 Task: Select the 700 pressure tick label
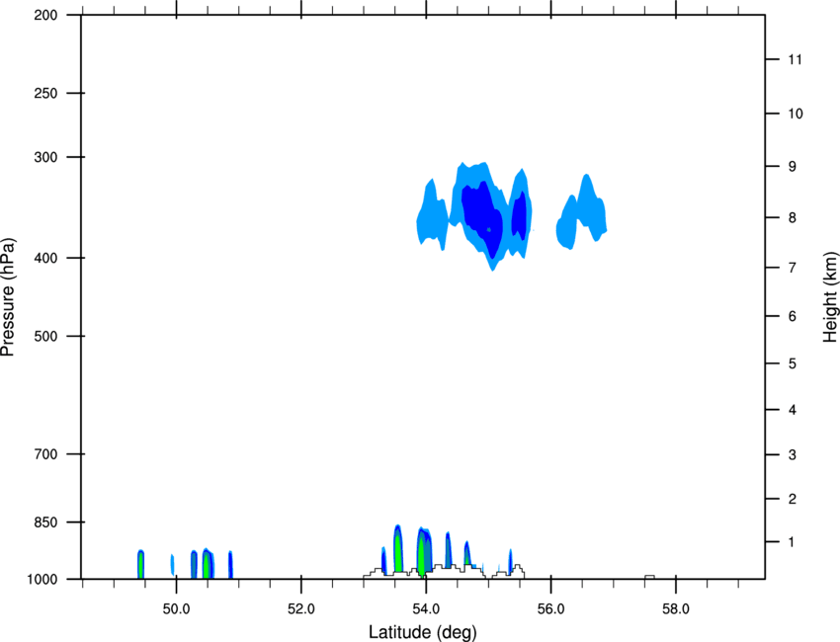coord(45,454)
